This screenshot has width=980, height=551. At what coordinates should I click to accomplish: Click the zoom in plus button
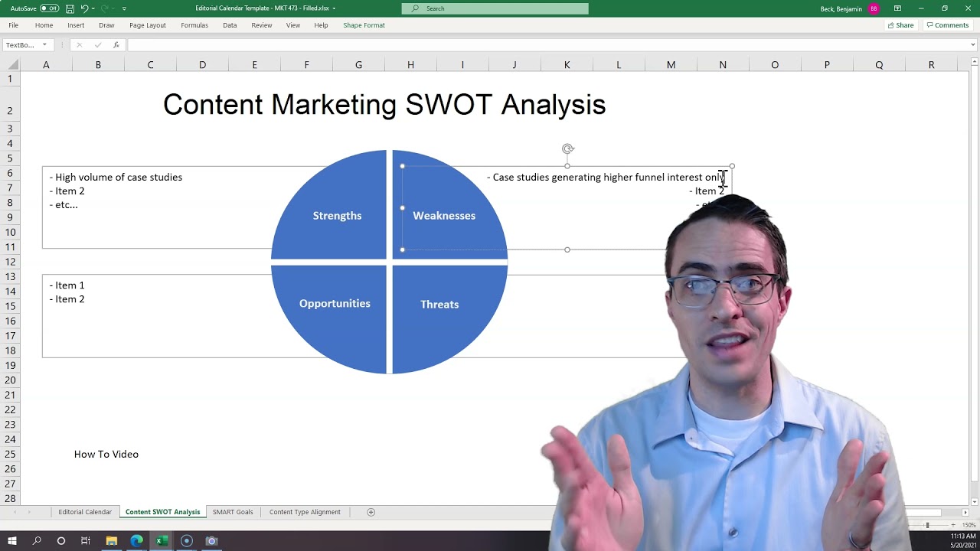[953, 525]
